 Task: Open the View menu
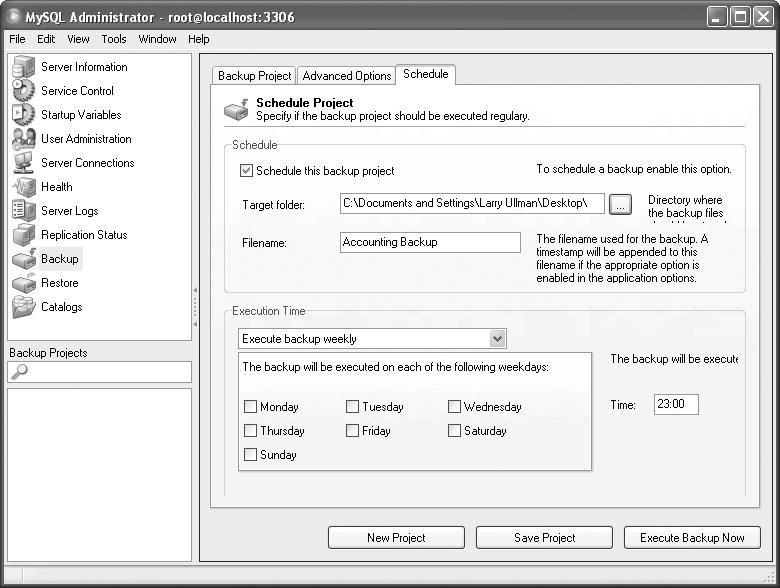click(x=78, y=39)
